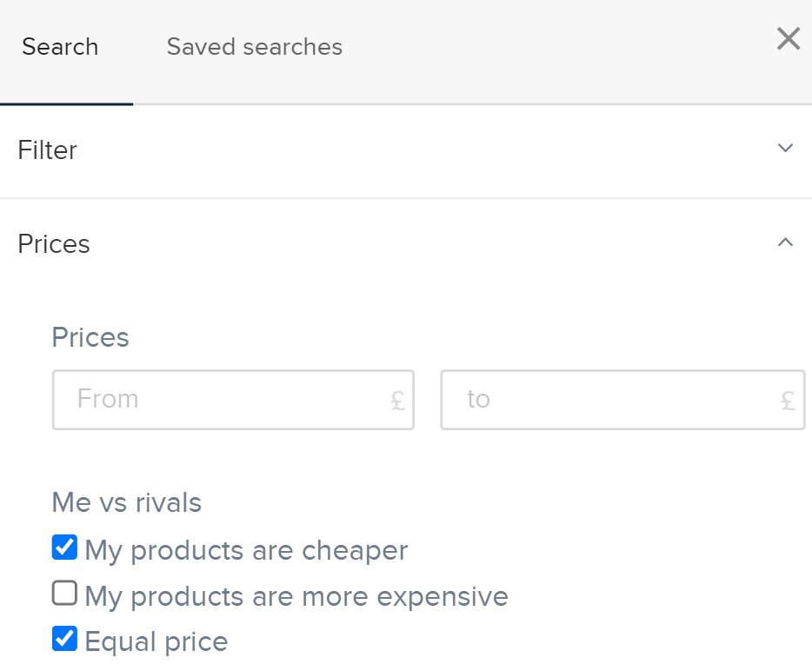Uncheck My products are cheaper checkbox
The height and width of the screenshot is (664, 812).
[x=64, y=548]
